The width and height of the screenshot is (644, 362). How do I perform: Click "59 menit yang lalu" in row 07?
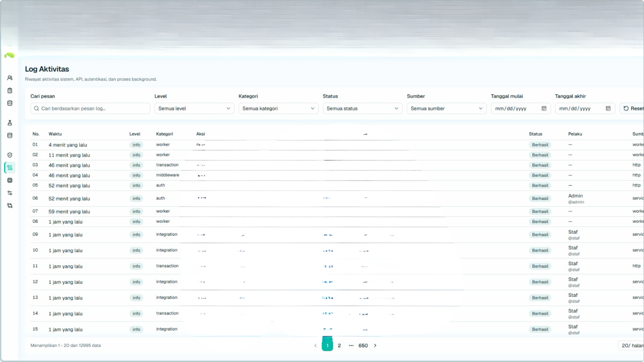[69, 212]
